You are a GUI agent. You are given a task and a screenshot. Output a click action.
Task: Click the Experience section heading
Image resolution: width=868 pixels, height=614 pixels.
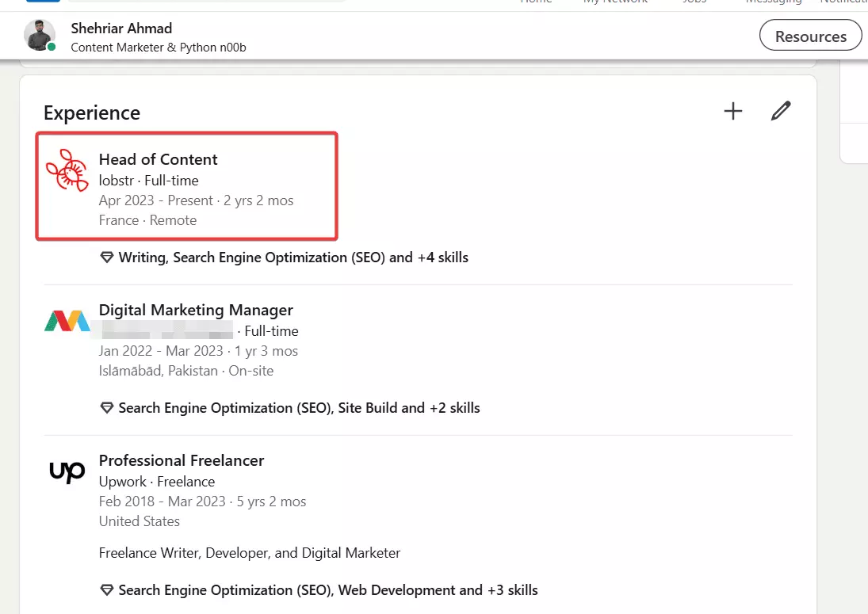[x=92, y=113]
